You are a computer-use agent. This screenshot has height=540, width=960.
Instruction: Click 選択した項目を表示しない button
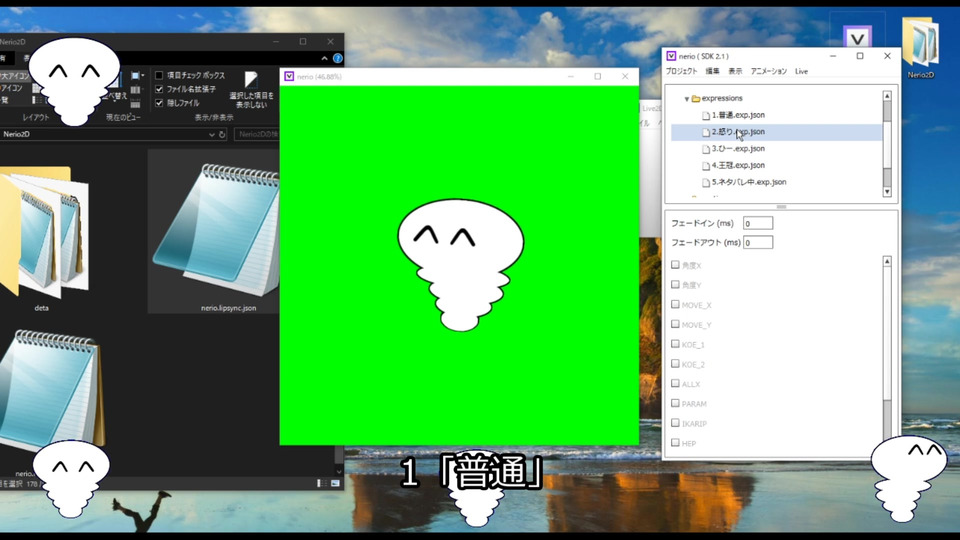click(251, 89)
